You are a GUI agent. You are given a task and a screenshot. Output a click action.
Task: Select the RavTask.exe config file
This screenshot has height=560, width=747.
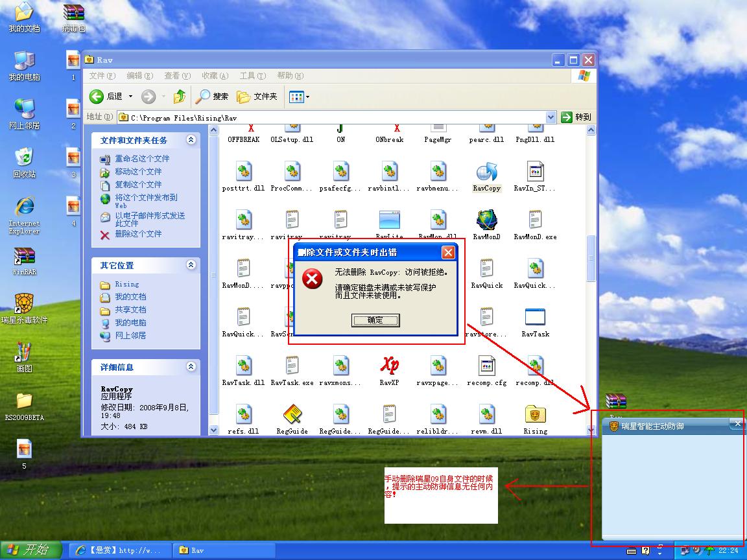point(292,371)
